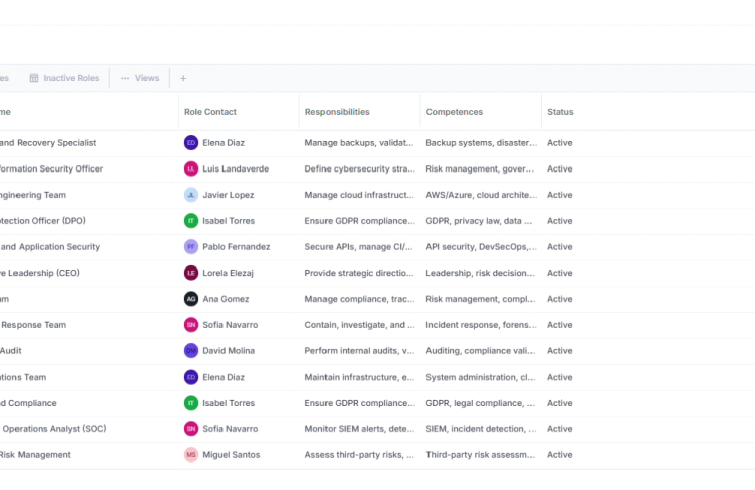Click the Status column header
Image resolution: width=755 pixels, height=490 pixels.
(x=560, y=112)
